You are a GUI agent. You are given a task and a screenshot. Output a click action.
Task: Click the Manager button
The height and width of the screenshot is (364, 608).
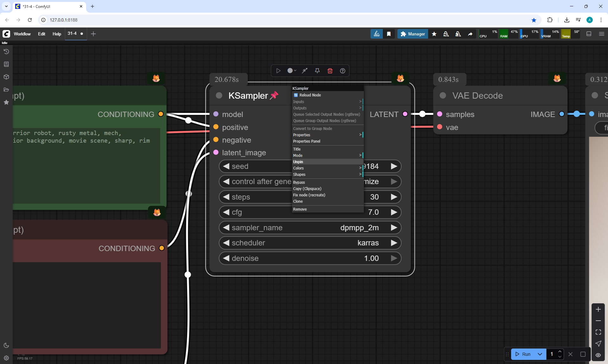[x=413, y=34]
